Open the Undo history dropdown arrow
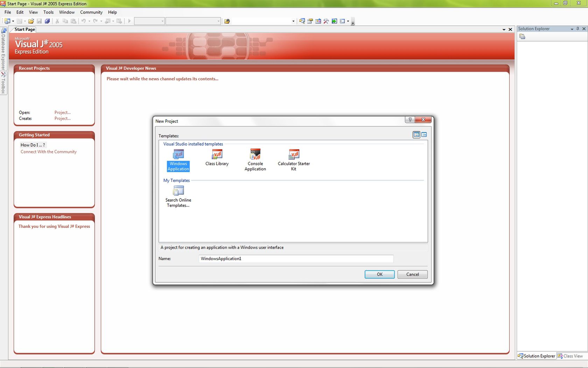 [x=89, y=21]
